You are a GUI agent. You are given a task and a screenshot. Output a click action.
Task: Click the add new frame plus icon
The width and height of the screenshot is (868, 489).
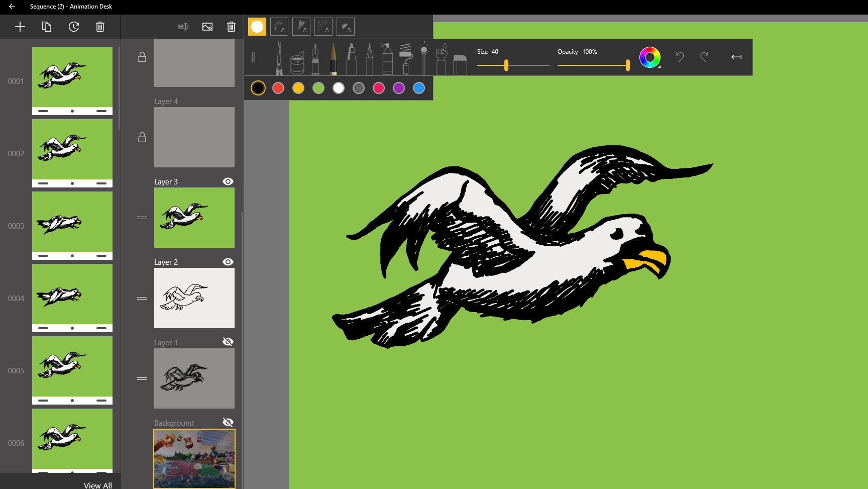tap(20, 27)
